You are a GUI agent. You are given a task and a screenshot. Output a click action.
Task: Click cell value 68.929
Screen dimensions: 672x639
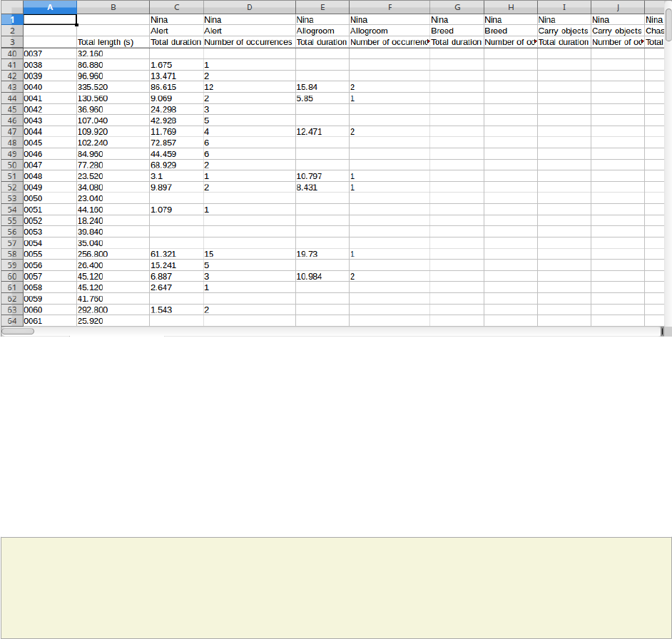coord(177,165)
